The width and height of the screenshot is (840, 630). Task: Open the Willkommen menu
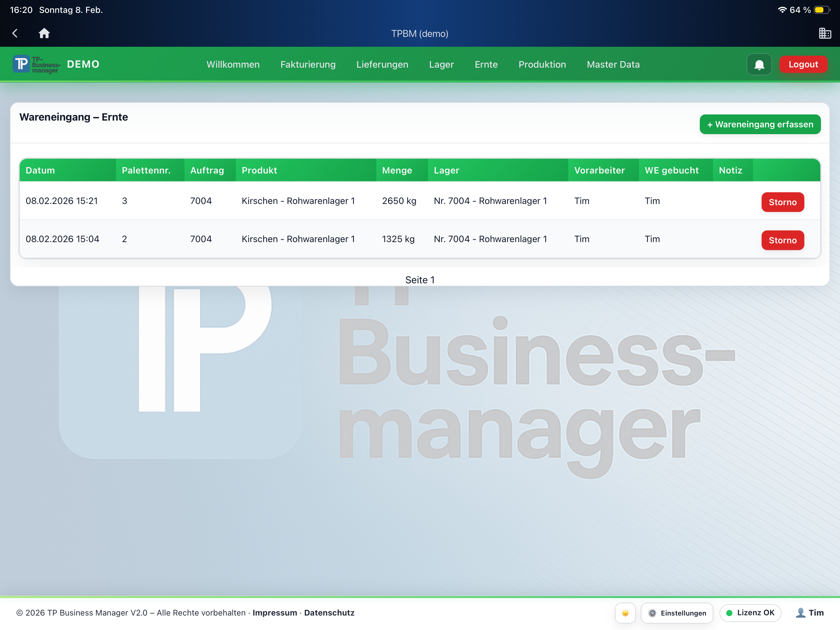coord(233,65)
